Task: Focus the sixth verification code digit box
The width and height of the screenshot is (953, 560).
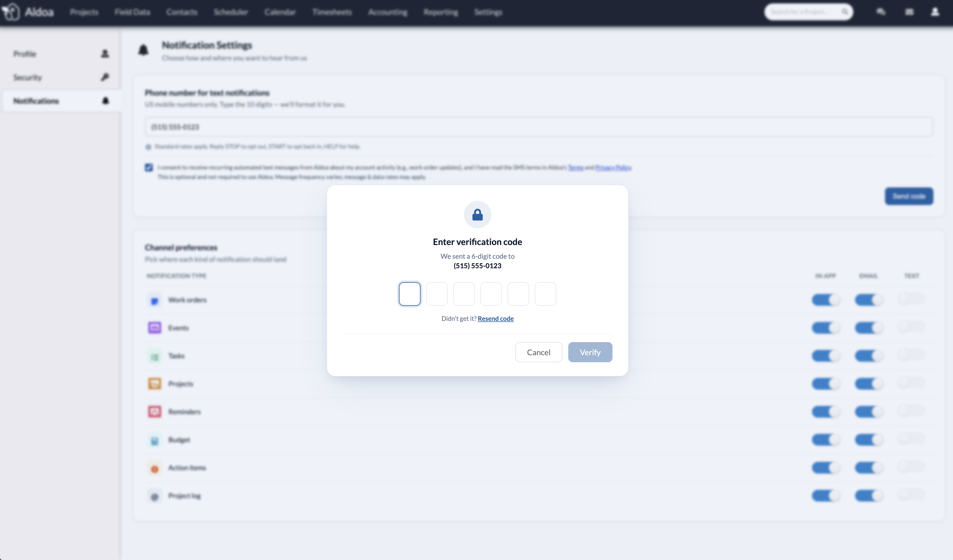Action: point(545,294)
